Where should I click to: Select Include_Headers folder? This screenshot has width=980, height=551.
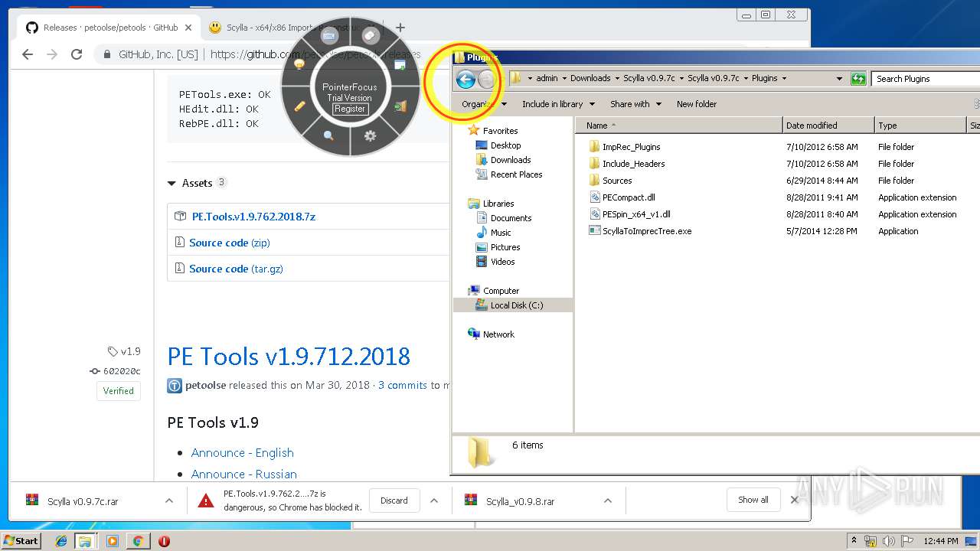[633, 164]
